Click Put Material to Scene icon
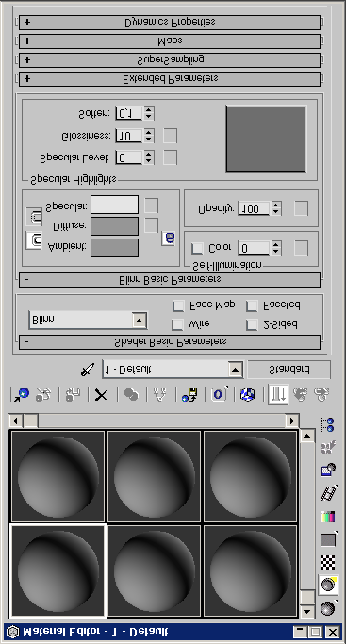This screenshot has height=644, width=346. [43, 395]
